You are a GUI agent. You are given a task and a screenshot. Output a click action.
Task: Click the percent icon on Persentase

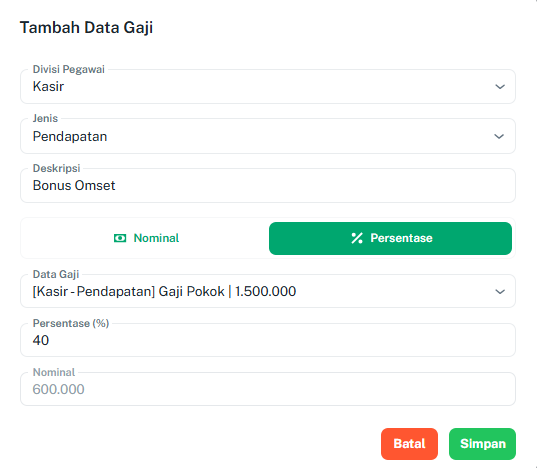357,238
